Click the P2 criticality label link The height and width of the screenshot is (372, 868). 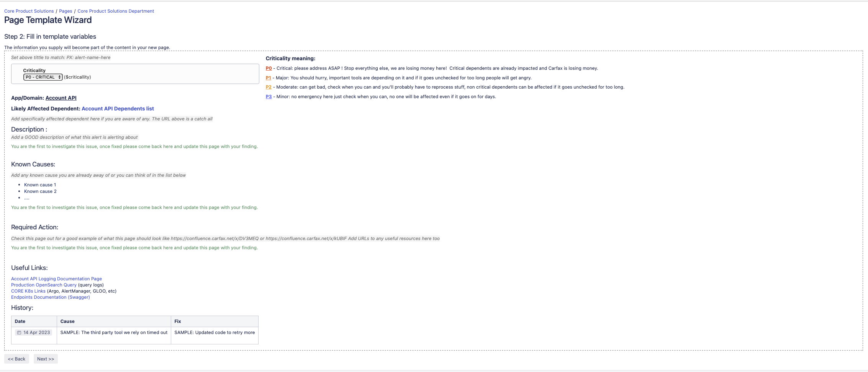point(269,87)
